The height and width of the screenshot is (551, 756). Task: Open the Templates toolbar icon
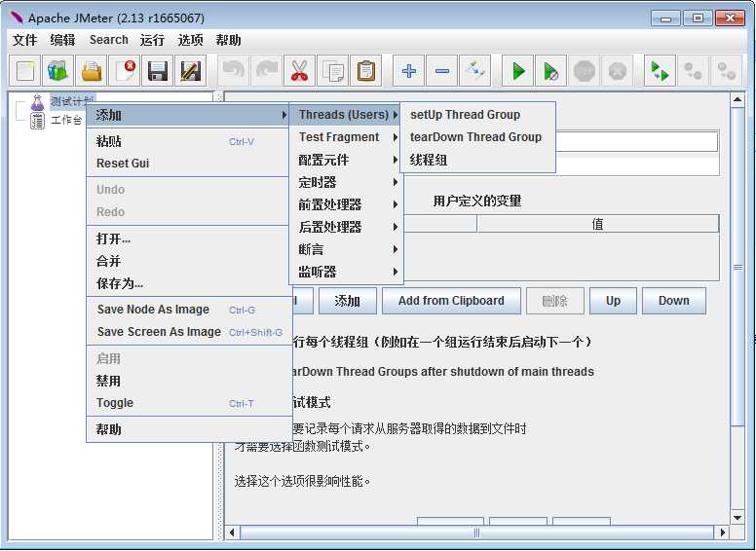pos(58,71)
